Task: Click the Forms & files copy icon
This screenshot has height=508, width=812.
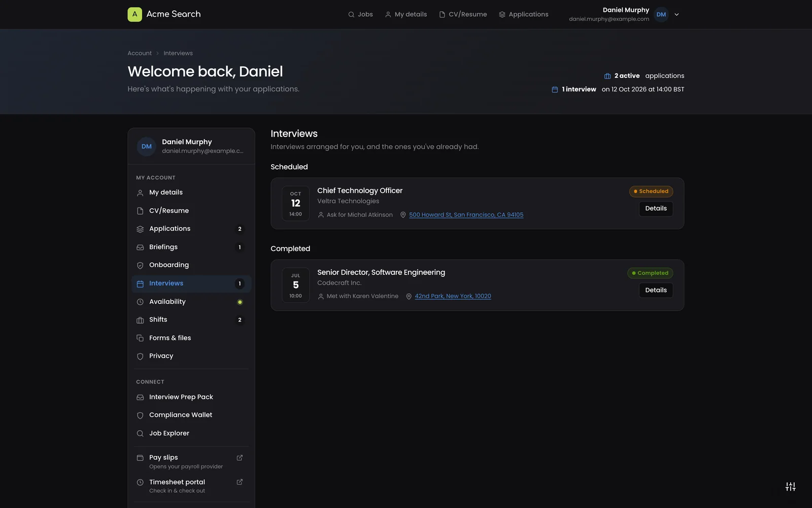Action: (140, 338)
